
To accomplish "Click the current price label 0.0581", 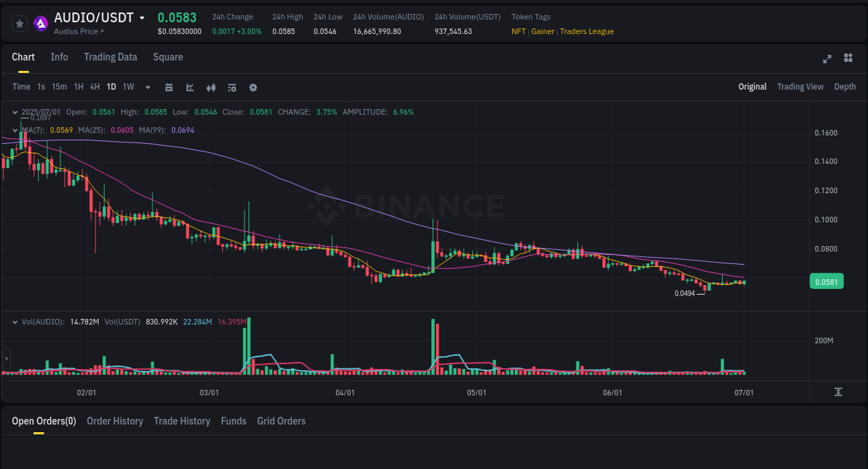I will [x=826, y=281].
